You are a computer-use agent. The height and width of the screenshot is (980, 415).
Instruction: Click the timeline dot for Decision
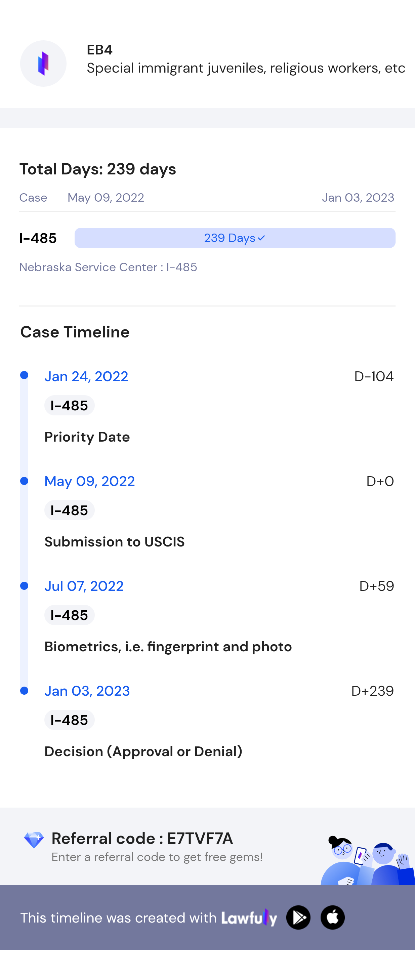click(x=24, y=691)
